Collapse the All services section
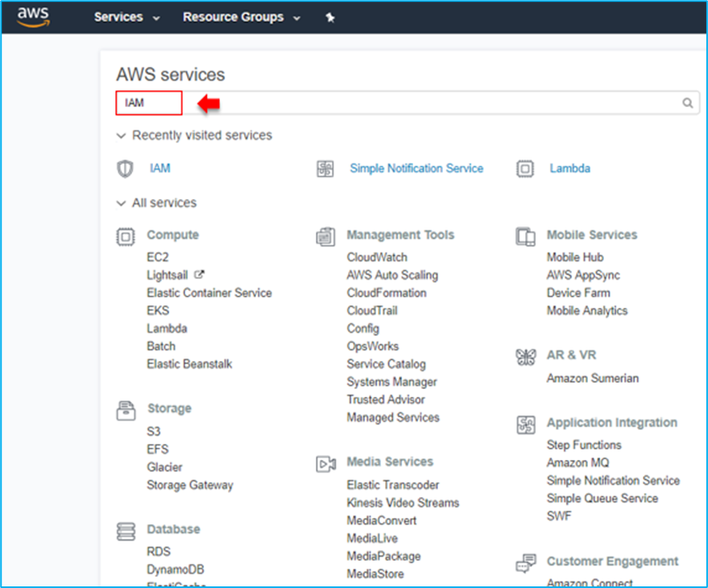 (121, 203)
